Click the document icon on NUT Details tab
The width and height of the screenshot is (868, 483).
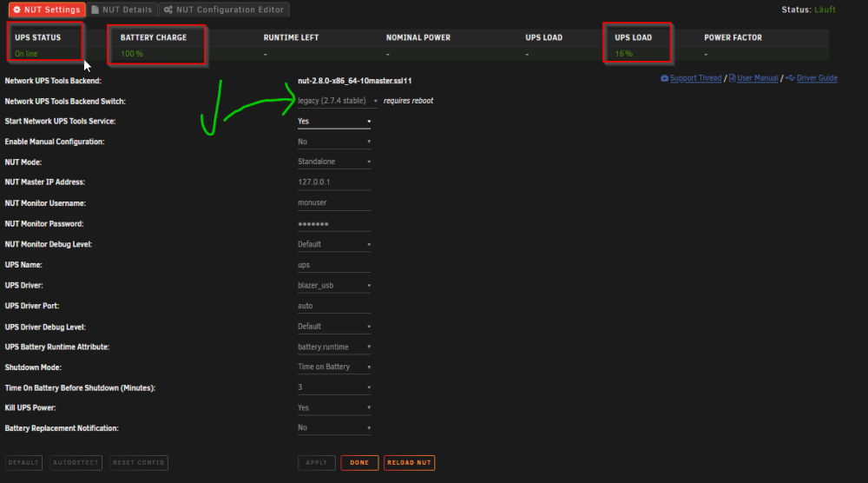coord(95,10)
